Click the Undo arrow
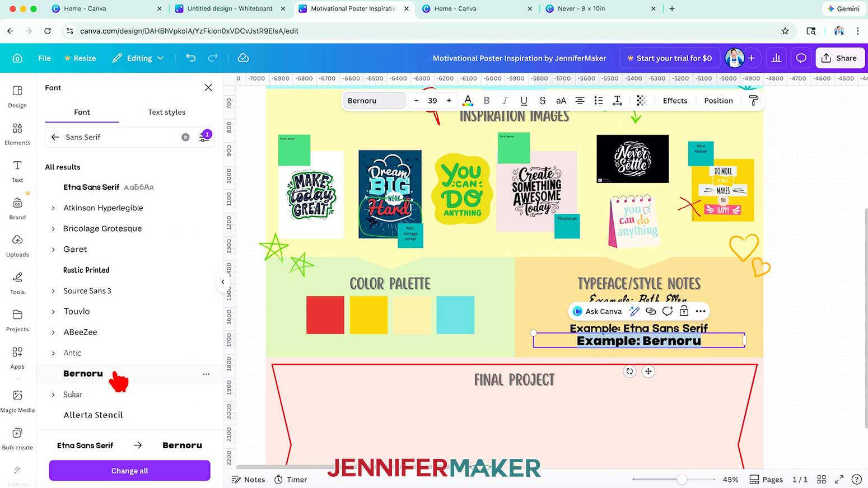The image size is (868, 488). click(x=191, y=58)
